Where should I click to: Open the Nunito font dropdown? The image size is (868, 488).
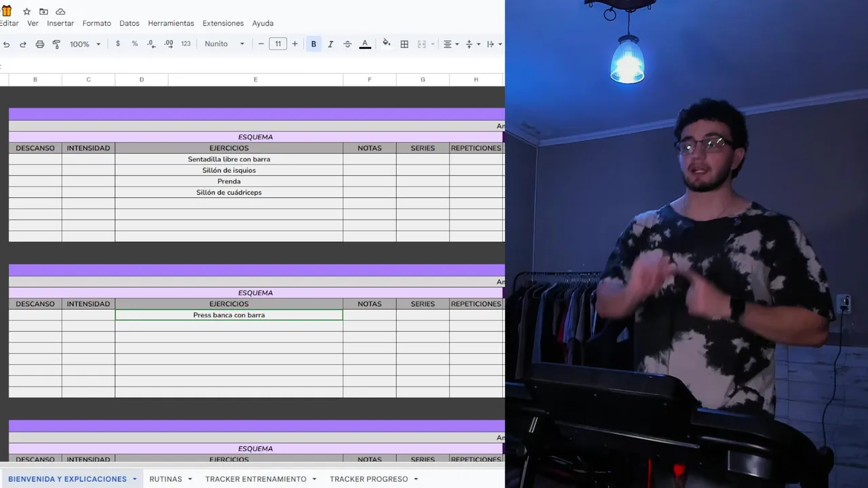pos(224,44)
